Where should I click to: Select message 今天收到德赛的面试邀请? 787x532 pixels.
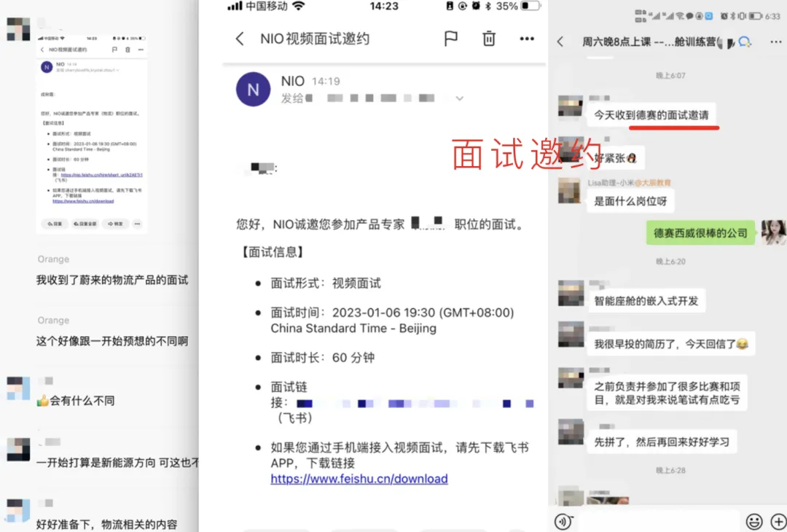pos(651,115)
